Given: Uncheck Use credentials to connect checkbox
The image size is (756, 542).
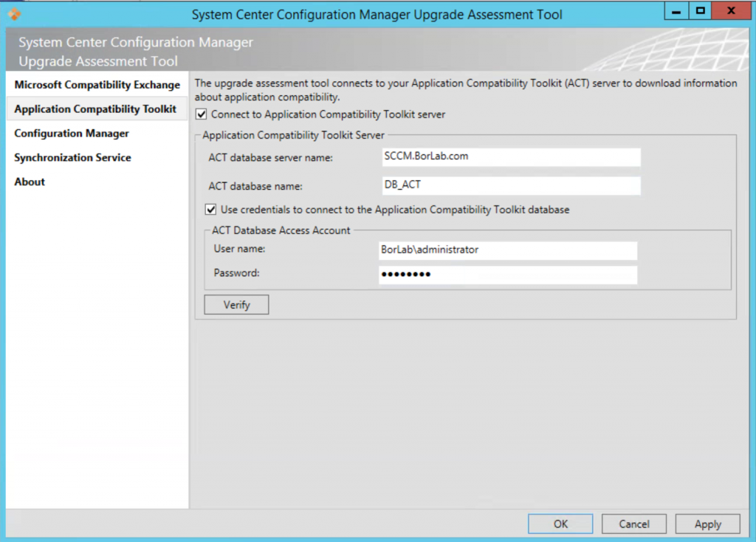Looking at the screenshot, I should pyautogui.click(x=210, y=209).
